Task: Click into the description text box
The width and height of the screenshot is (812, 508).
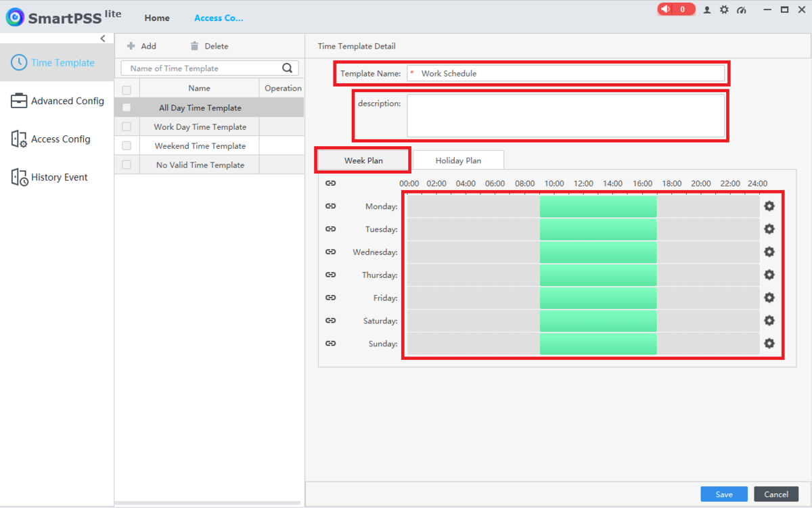Action: point(565,116)
